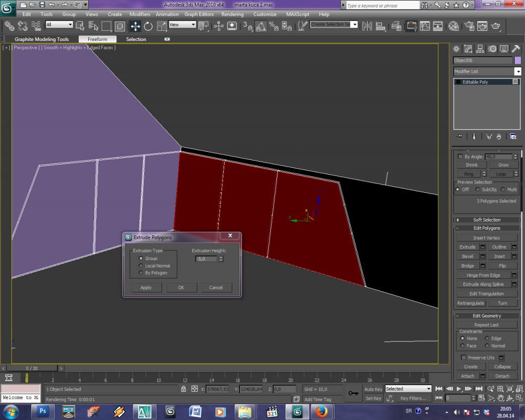525x420 pixels.
Task: Click the Pin Stack icon
Action: (x=460, y=136)
